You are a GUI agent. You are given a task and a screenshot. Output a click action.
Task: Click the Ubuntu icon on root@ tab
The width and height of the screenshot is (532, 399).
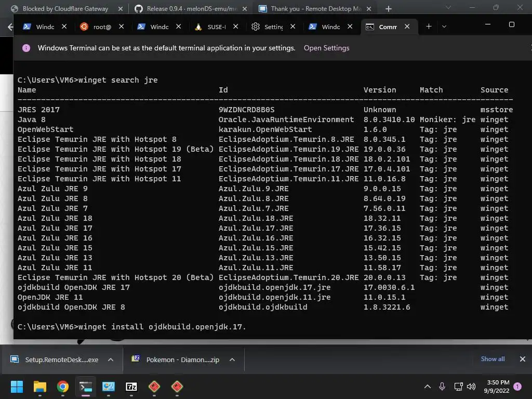(84, 26)
